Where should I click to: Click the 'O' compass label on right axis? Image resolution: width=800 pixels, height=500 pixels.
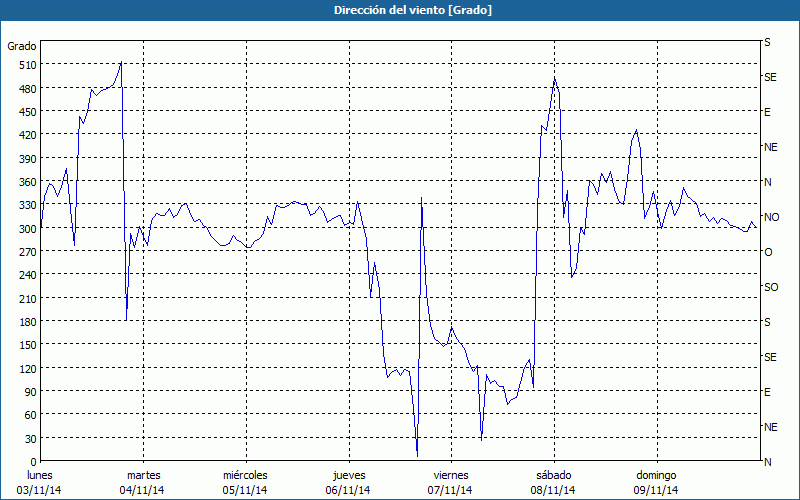click(768, 252)
